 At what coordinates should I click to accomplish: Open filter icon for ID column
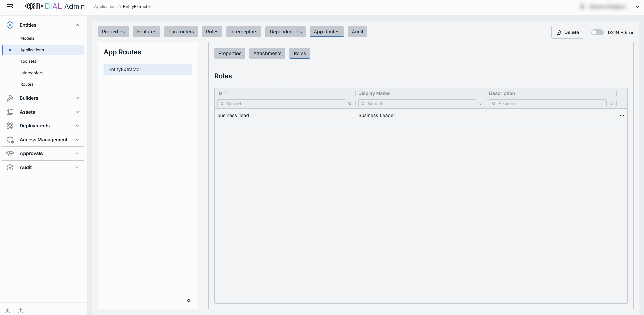[350, 104]
